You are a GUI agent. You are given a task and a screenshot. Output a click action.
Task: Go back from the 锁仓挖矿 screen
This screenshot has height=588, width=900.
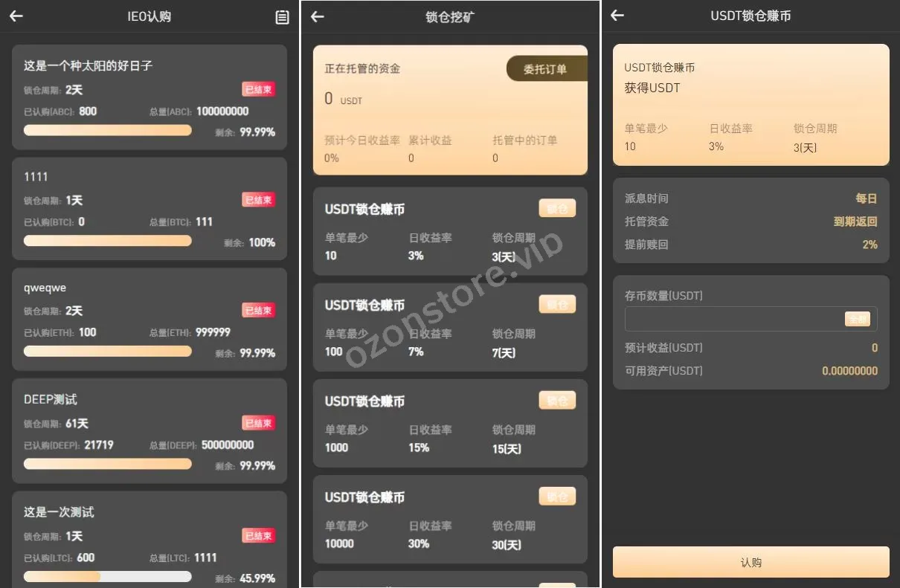point(318,16)
